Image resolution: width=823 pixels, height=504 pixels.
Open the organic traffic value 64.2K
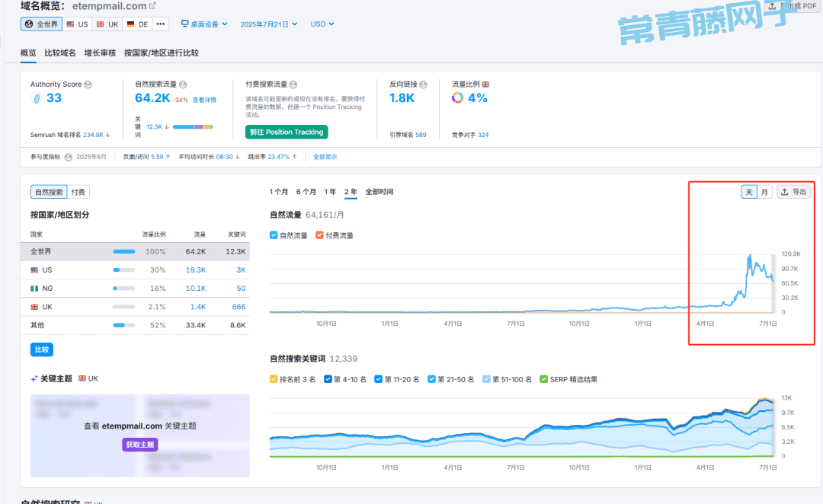point(152,98)
